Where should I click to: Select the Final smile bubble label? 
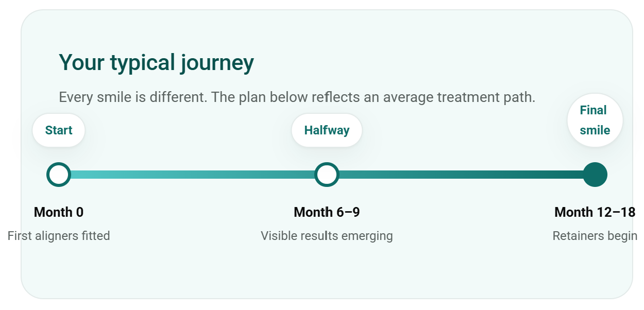595,120
